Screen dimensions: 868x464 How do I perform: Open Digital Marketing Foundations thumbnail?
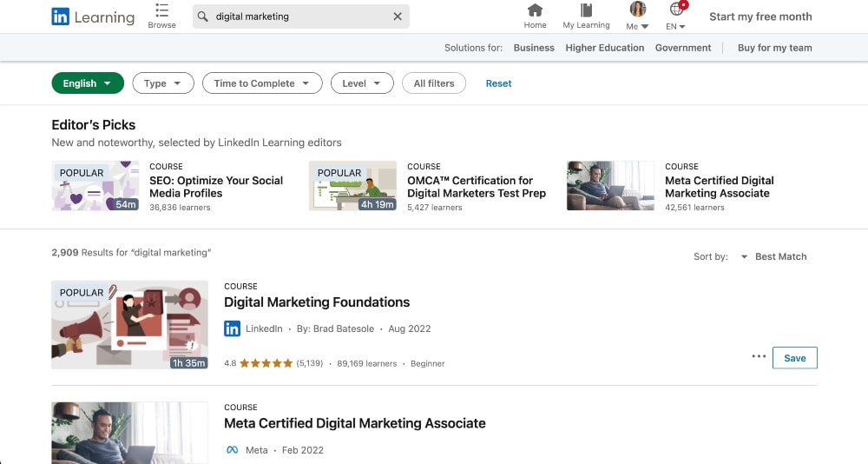pos(129,325)
